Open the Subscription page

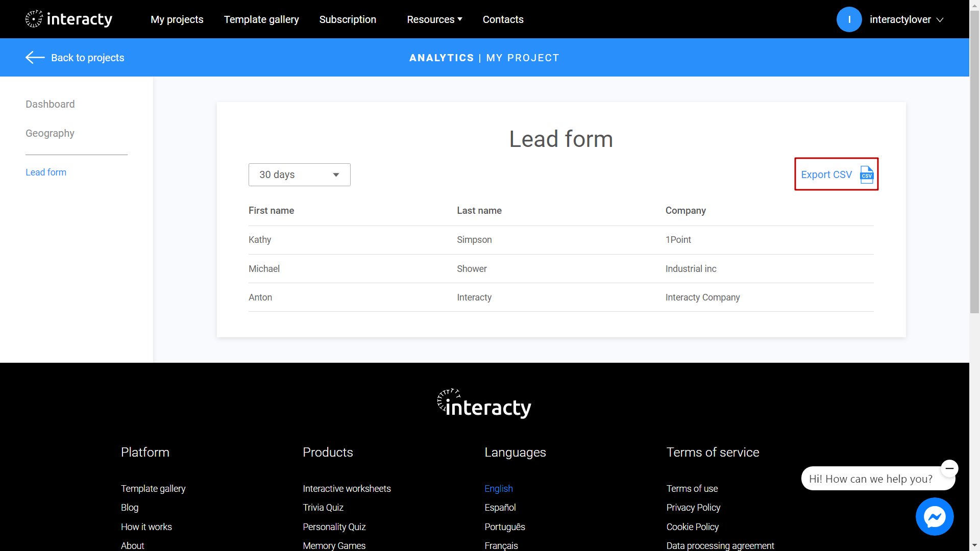(x=348, y=19)
